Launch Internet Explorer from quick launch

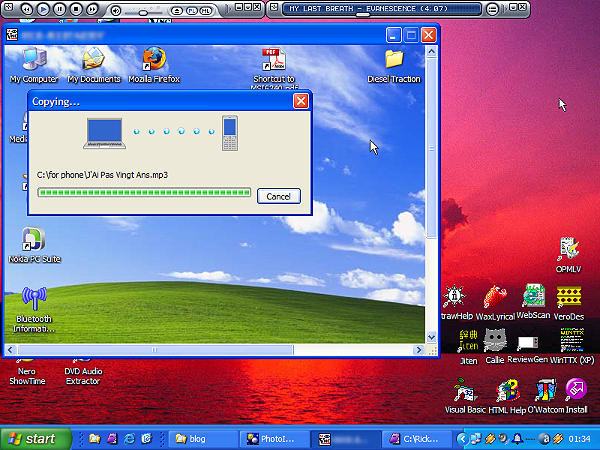[130, 439]
